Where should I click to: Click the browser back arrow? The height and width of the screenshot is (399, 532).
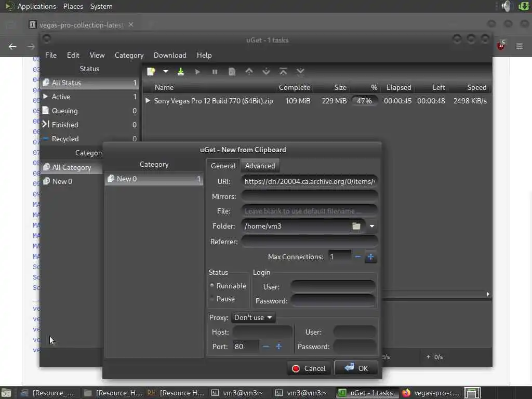click(12, 46)
